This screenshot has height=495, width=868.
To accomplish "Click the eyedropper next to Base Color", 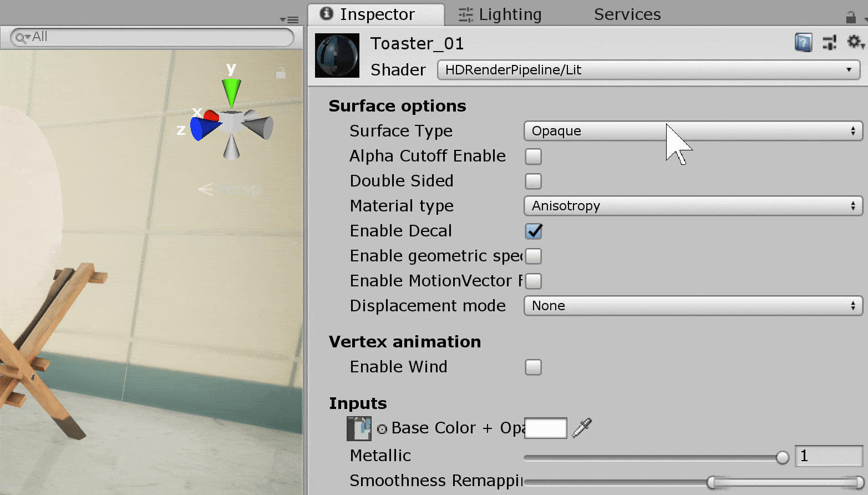I will pyautogui.click(x=582, y=428).
